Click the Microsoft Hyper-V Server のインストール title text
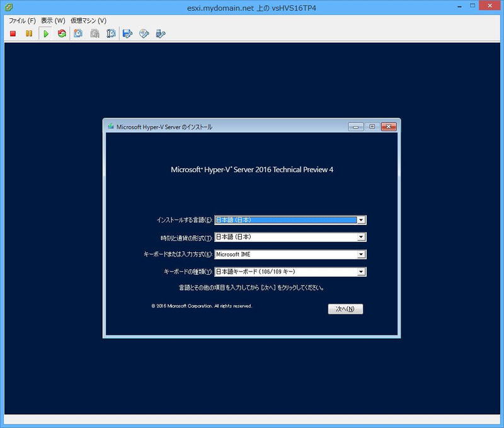 pos(164,127)
